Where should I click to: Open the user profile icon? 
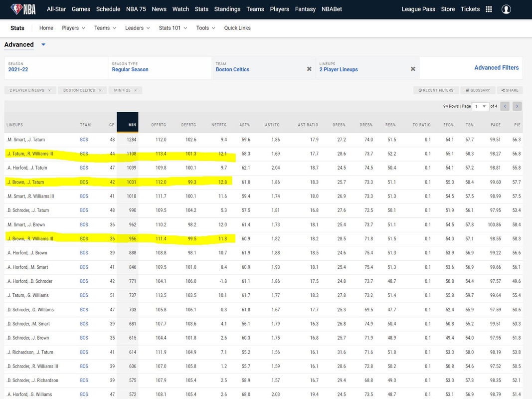coord(506,9)
